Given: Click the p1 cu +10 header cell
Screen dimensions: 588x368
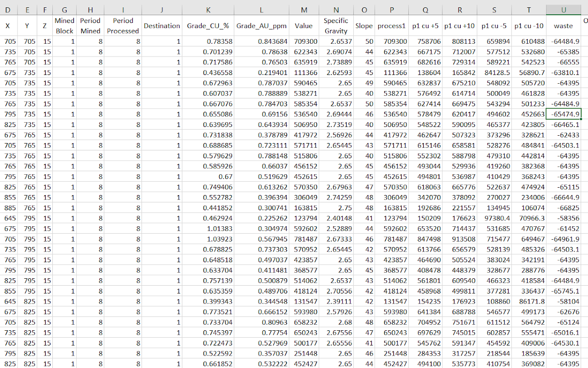Looking at the screenshot, I should pos(459,26).
